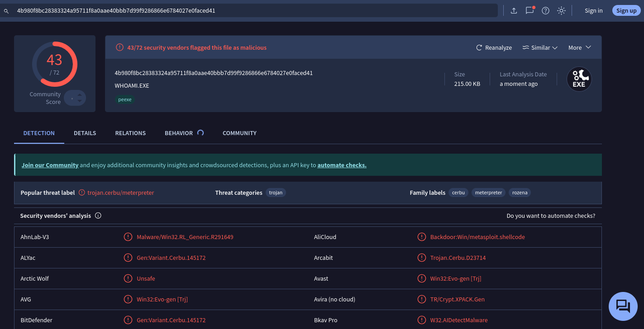Switch to the DETAILS tab
The image size is (644, 329).
pyautogui.click(x=85, y=133)
